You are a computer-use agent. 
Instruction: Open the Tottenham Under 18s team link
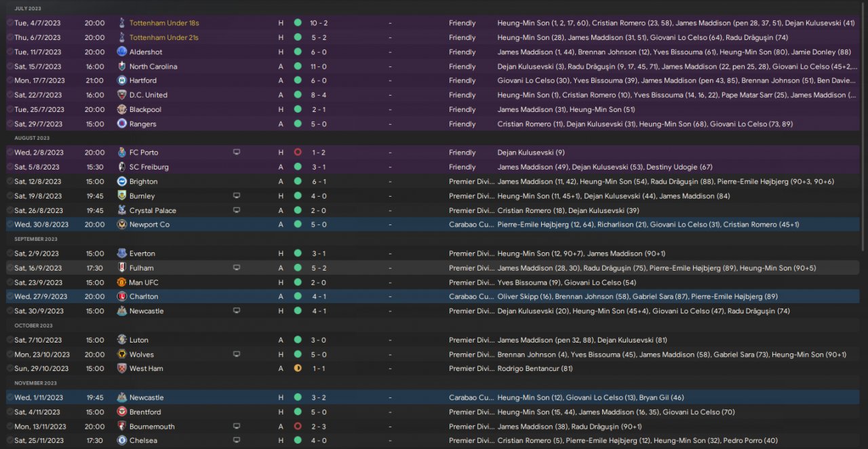pyautogui.click(x=164, y=23)
